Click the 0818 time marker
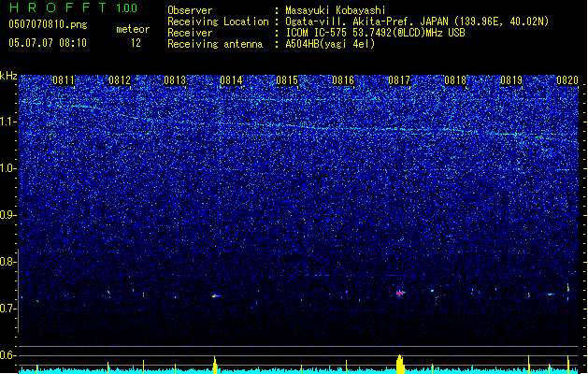Viewport: 588px width, 374px height. (x=455, y=80)
